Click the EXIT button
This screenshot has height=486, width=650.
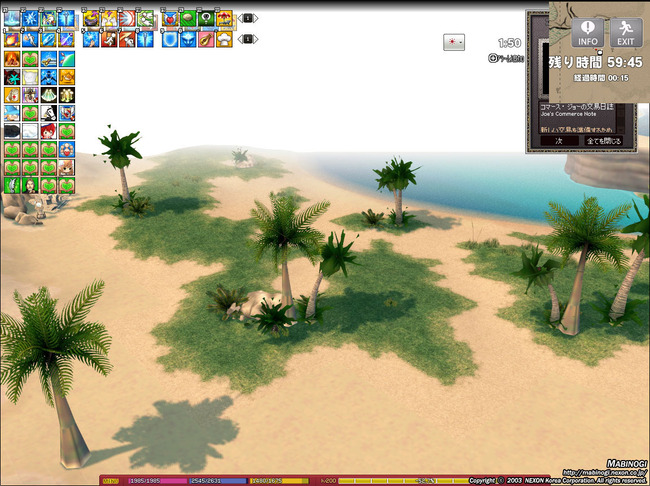tap(626, 33)
